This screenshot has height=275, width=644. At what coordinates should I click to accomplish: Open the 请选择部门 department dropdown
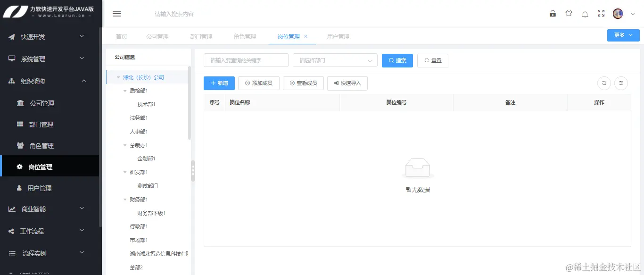click(x=335, y=60)
